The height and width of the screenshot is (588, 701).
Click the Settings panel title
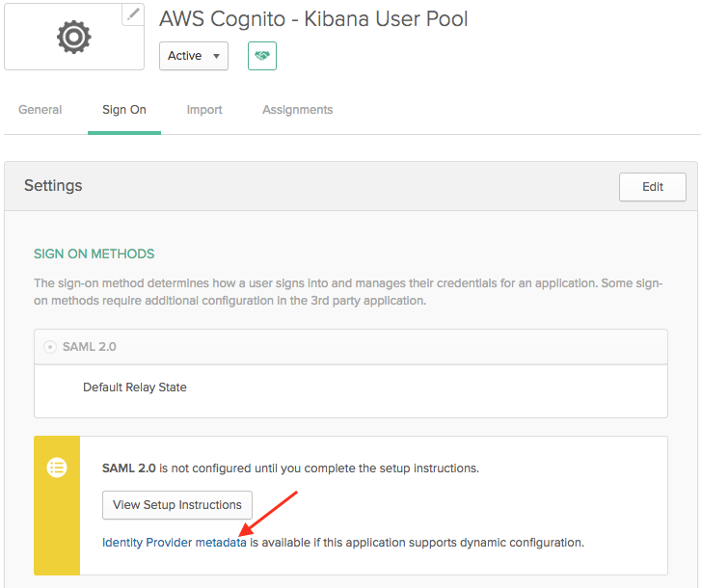pos(53,185)
